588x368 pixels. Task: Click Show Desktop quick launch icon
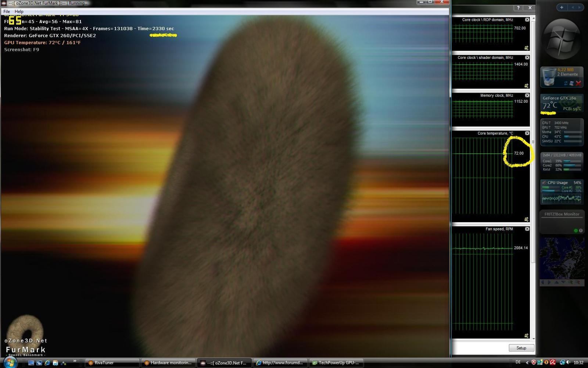click(31, 363)
